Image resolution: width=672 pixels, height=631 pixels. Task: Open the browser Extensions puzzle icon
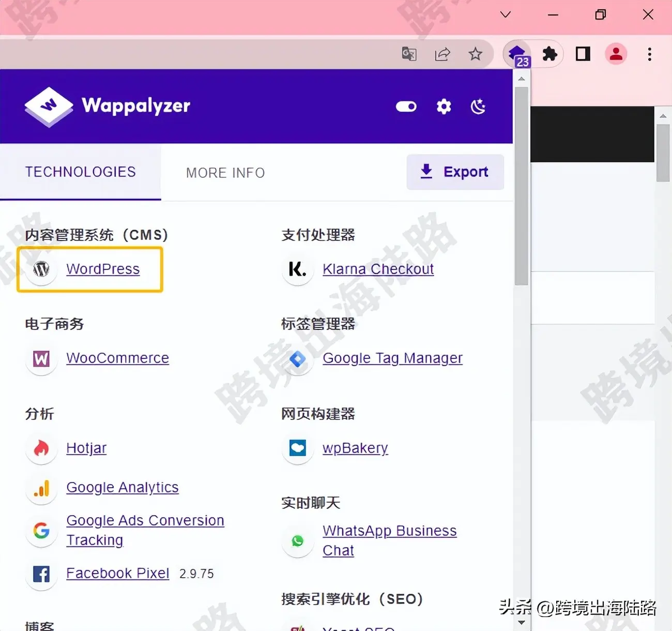[549, 54]
